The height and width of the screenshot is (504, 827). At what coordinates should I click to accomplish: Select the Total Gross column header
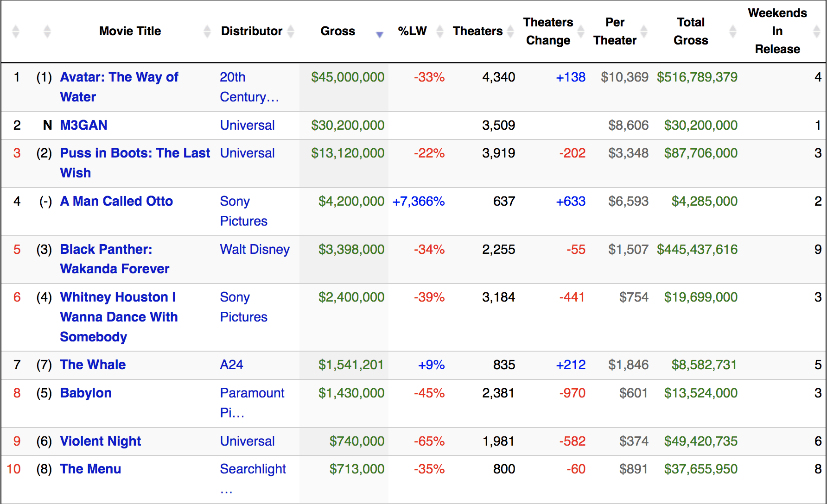click(x=691, y=31)
